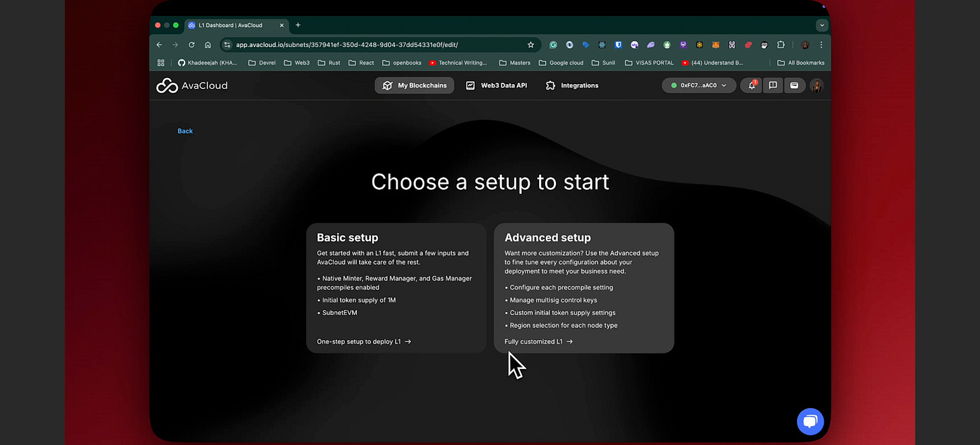This screenshot has width=980, height=445.
Task: Click the browser home icon
Action: click(208, 44)
